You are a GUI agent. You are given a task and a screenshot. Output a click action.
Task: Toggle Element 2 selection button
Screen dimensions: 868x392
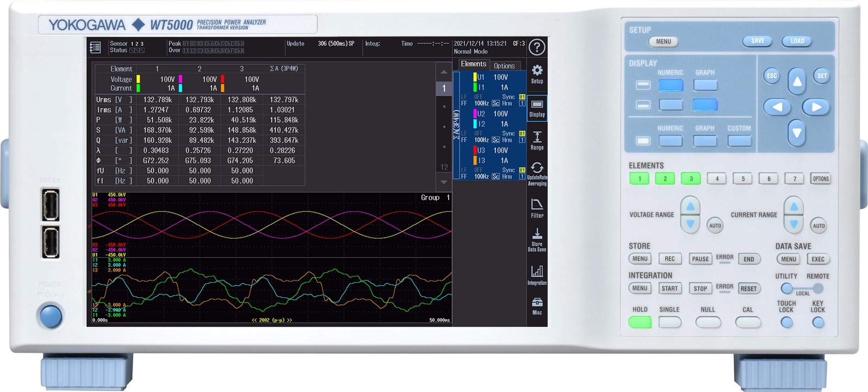(665, 179)
